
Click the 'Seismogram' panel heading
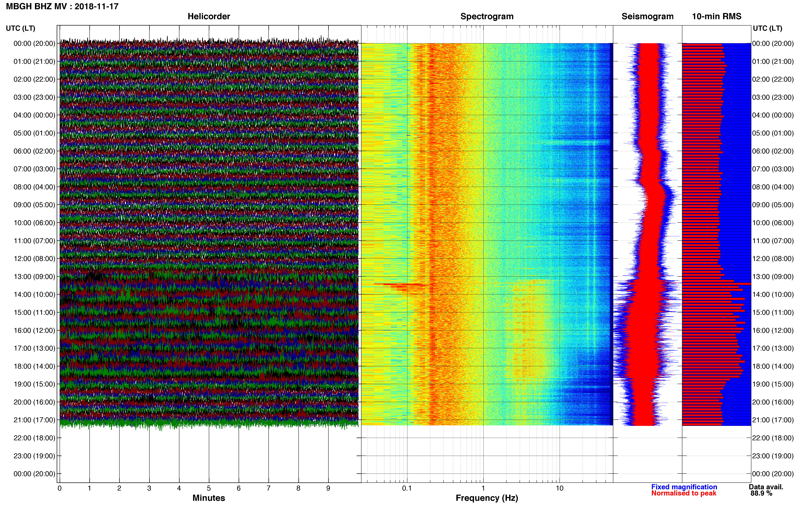(648, 16)
